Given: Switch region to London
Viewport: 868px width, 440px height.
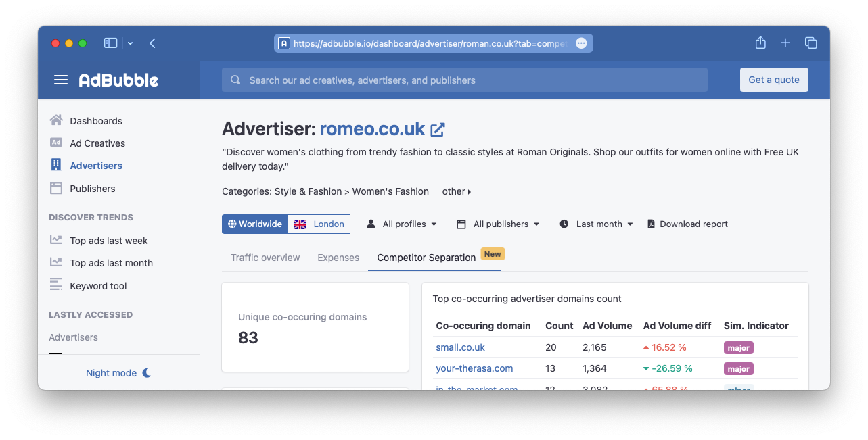Looking at the screenshot, I should point(319,224).
